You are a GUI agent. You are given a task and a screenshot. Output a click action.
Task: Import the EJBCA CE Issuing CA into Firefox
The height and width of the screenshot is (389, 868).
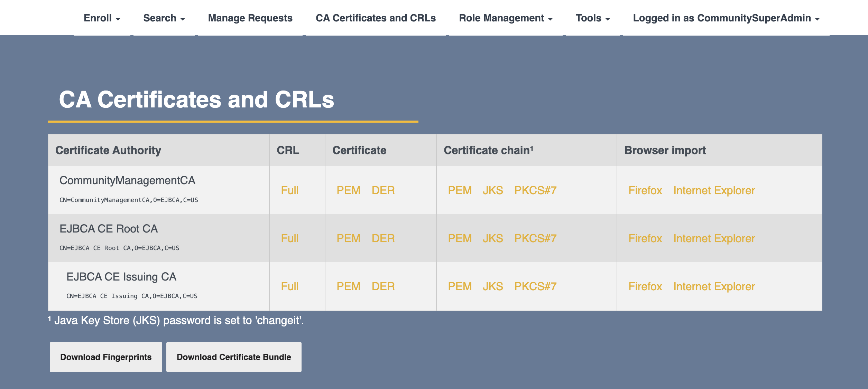(x=645, y=286)
